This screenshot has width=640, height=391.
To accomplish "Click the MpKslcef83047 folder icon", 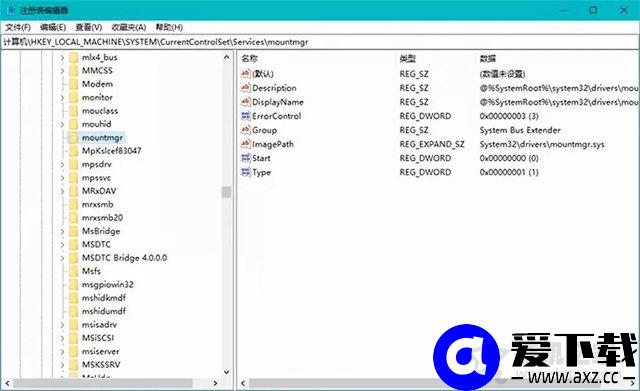I will [x=73, y=151].
